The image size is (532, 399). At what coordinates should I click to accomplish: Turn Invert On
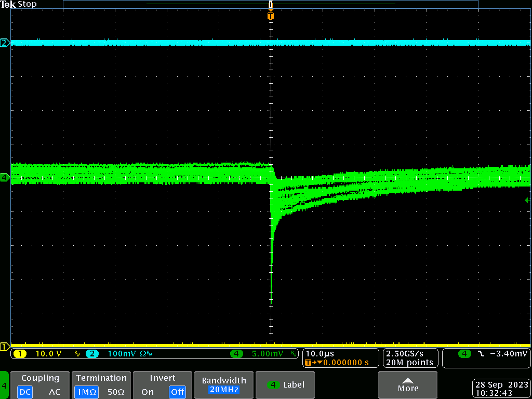[148, 392]
